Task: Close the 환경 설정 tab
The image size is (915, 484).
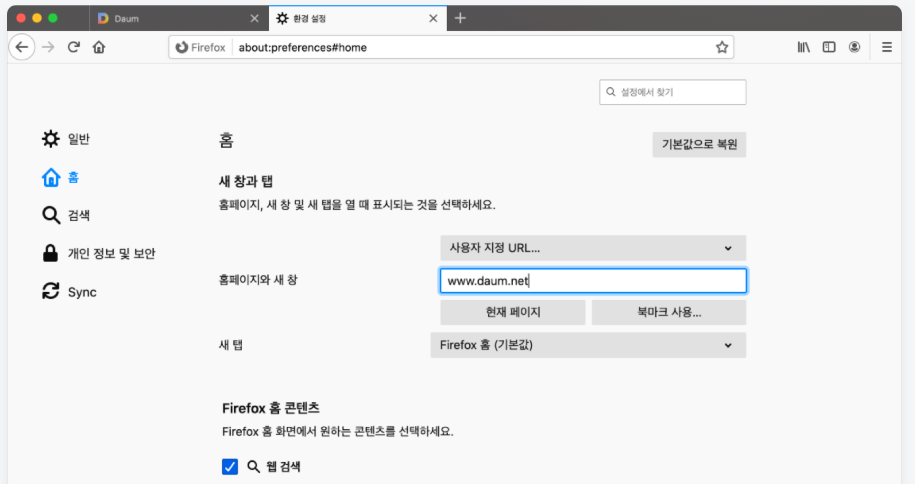Action: (x=433, y=18)
